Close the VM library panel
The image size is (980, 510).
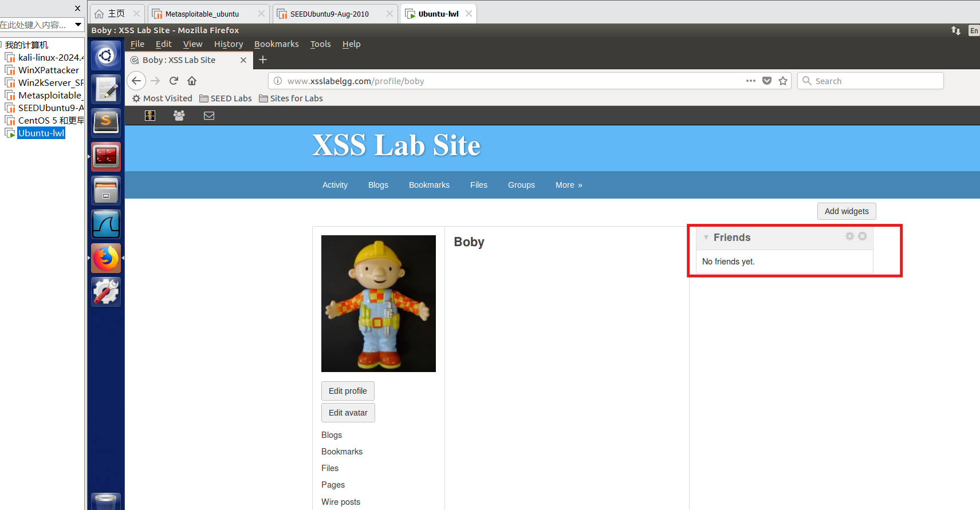pyautogui.click(x=78, y=8)
